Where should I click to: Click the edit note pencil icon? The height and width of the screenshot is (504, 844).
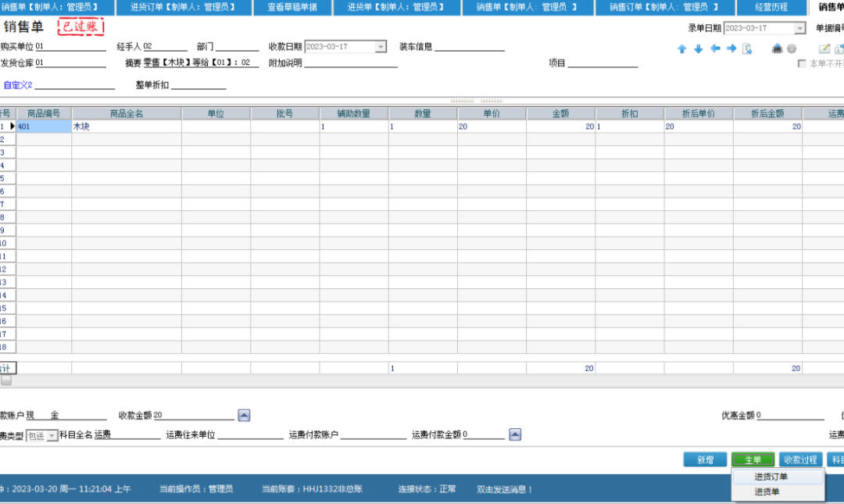(x=824, y=48)
